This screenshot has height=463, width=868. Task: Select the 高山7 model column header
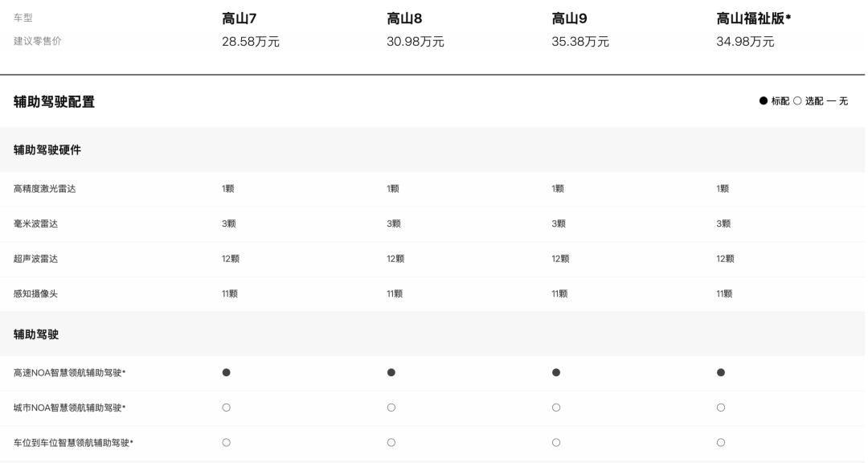coord(239,18)
